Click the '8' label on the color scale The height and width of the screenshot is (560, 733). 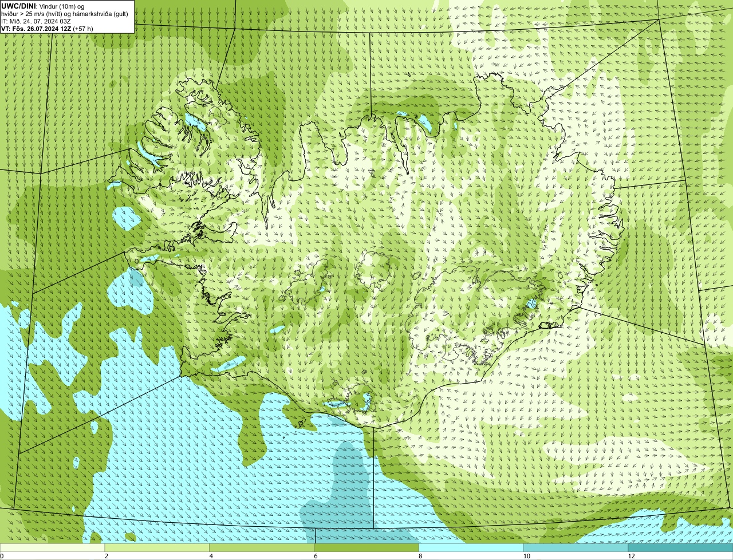[x=421, y=556]
